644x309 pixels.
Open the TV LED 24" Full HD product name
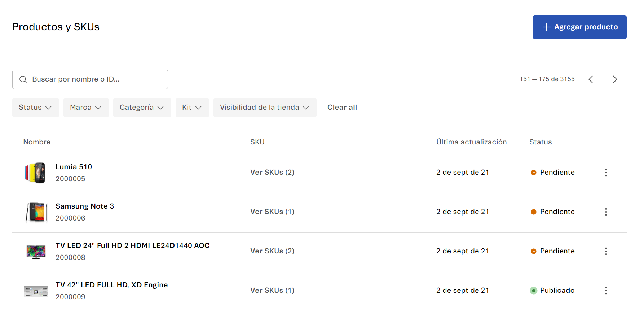coord(132,245)
